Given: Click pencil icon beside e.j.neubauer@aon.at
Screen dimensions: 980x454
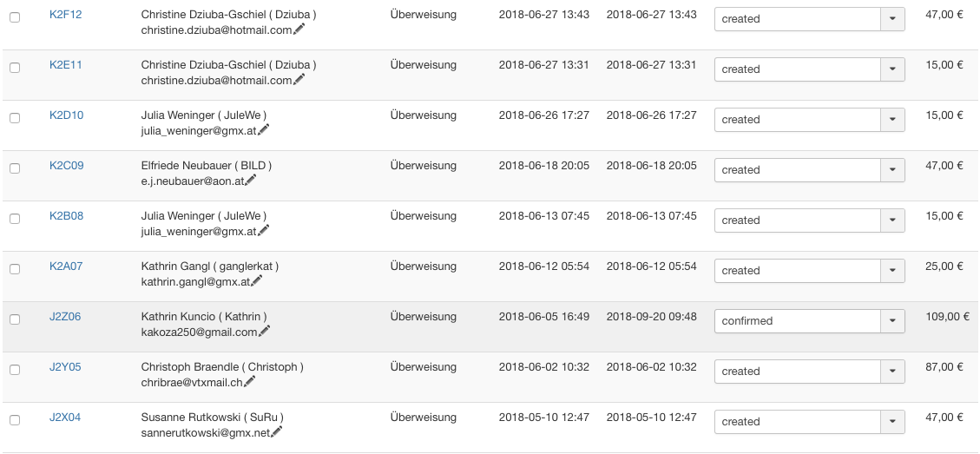Looking at the screenshot, I should (x=251, y=181).
